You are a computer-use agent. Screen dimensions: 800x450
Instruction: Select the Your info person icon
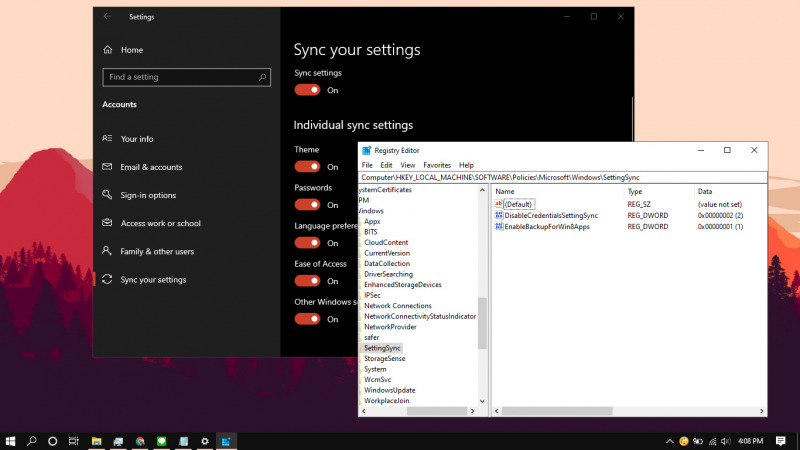pyautogui.click(x=107, y=138)
